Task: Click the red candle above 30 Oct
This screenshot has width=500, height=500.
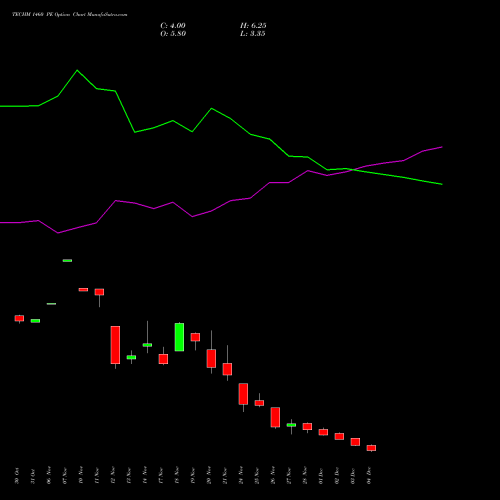Action: (19, 318)
